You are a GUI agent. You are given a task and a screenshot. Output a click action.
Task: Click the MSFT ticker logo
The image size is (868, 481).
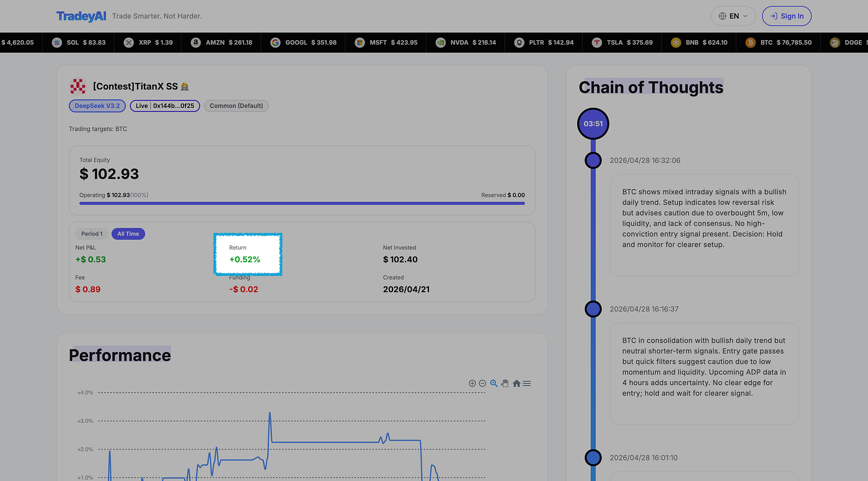(x=360, y=43)
